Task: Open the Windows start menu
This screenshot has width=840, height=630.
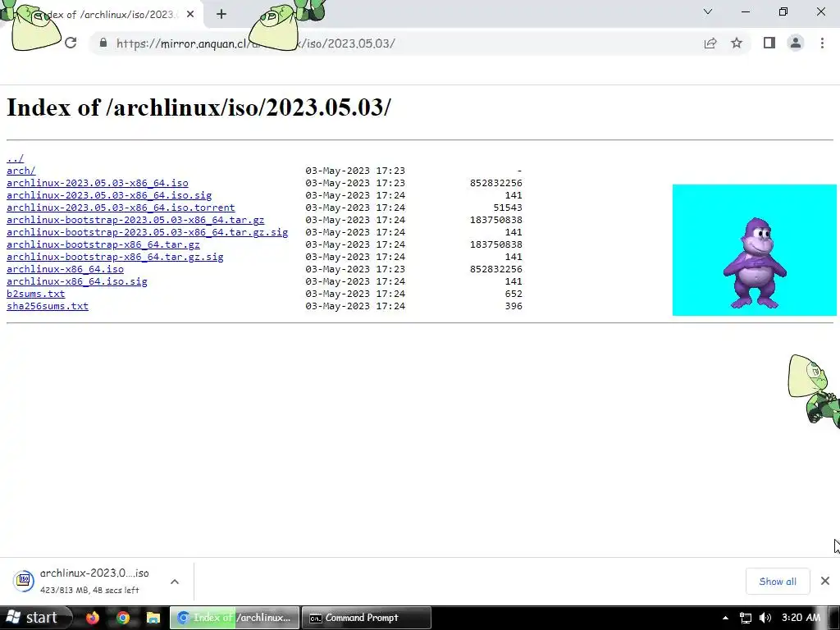Action: pos(36,618)
